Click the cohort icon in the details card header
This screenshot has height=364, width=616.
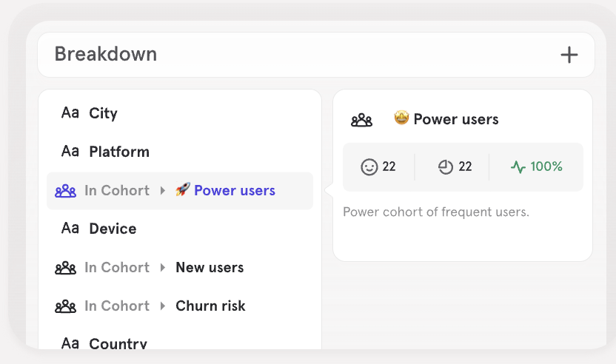[x=361, y=120]
